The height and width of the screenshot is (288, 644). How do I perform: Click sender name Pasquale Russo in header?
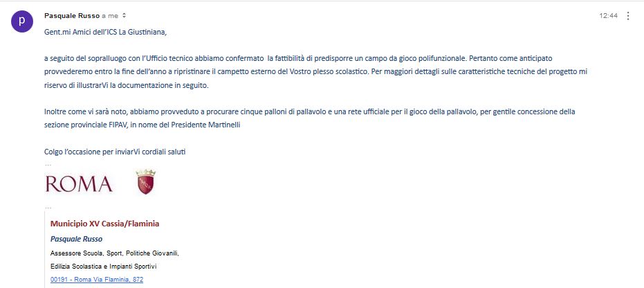pyautogui.click(x=72, y=16)
